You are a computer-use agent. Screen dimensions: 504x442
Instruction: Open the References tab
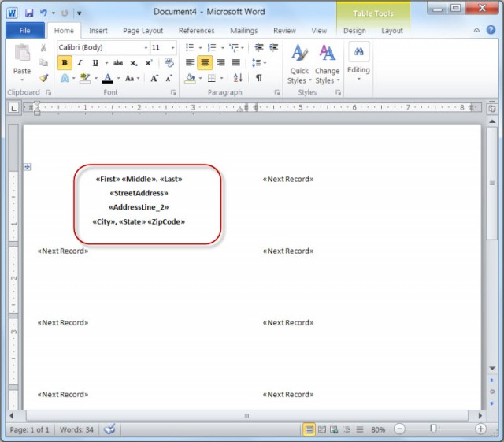click(196, 31)
